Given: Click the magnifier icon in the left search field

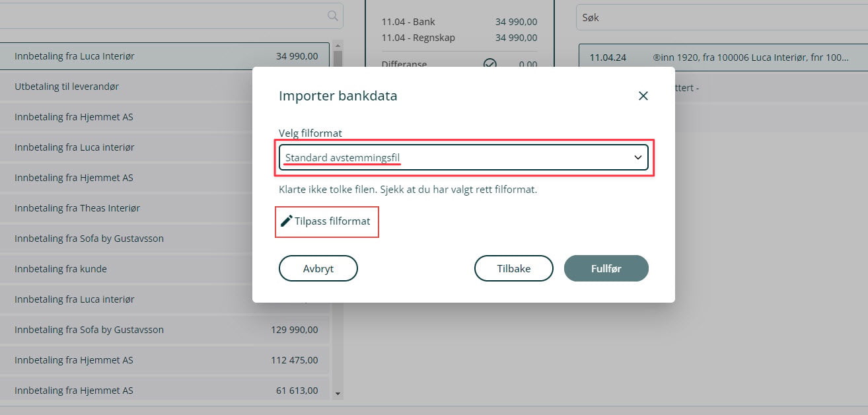Looking at the screenshot, I should click(x=334, y=16).
